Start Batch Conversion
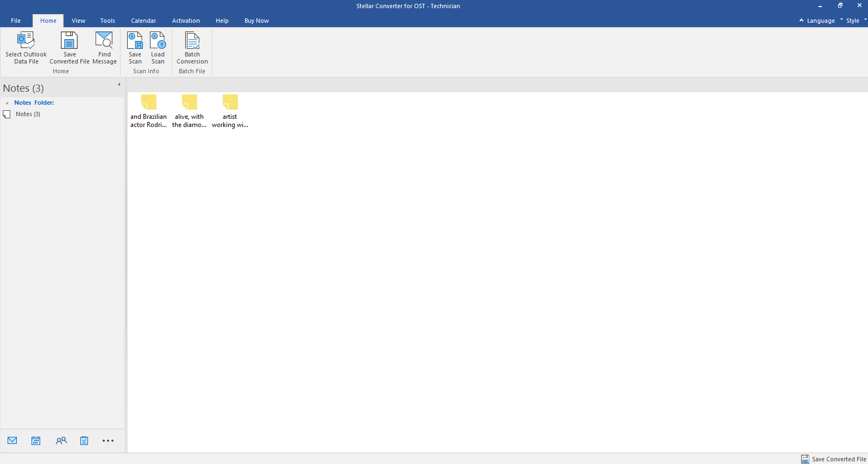 [192, 48]
